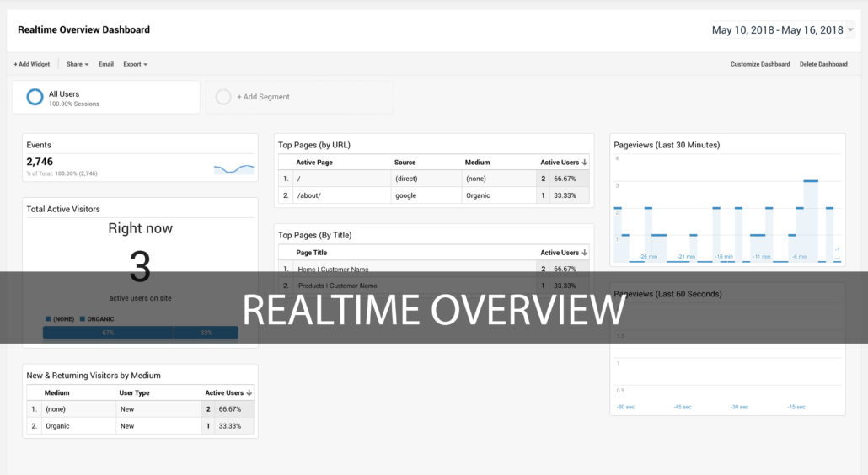Click the Total Active Visitors widget title
868x475 pixels.
tap(63, 209)
